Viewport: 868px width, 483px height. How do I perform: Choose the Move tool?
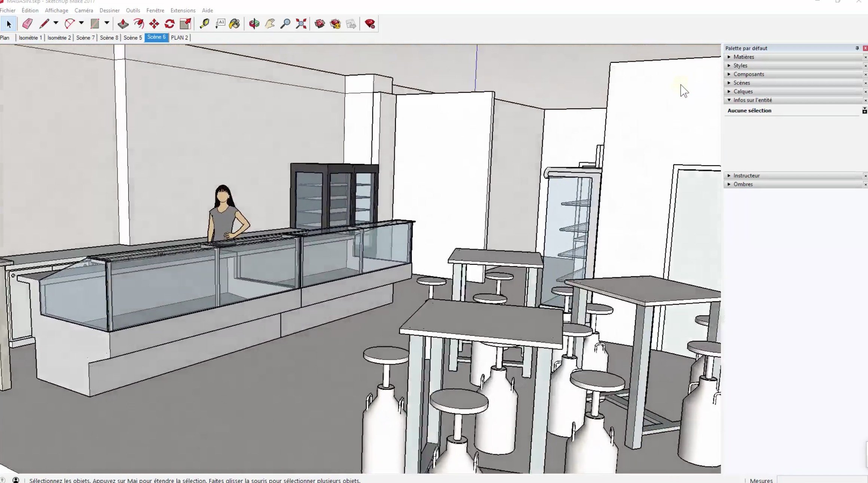coord(154,24)
